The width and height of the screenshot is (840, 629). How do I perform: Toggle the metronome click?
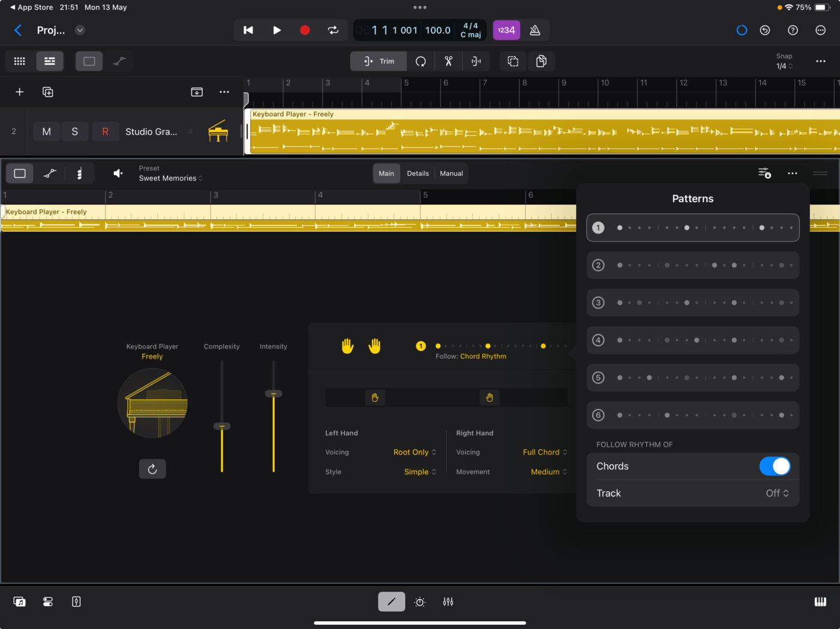[535, 30]
